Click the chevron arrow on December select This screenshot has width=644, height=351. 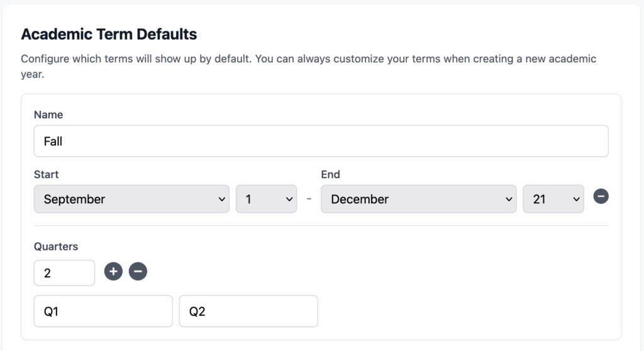click(509, 199)
